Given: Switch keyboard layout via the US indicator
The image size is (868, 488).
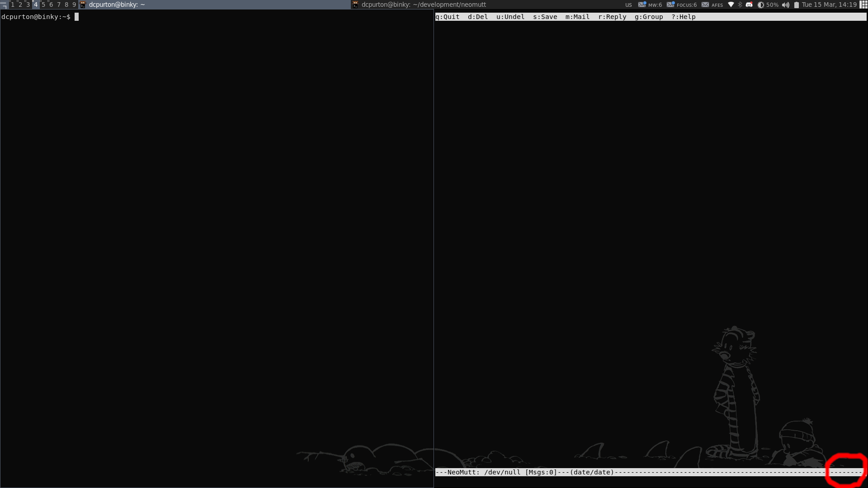Looking at the screenshot, I should pos(628,5).
